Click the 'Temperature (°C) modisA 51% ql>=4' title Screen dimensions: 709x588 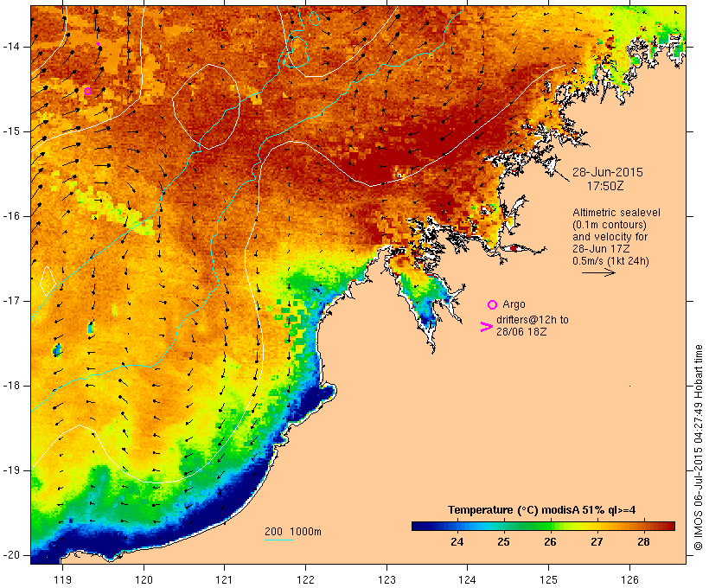tap(542, 510)
